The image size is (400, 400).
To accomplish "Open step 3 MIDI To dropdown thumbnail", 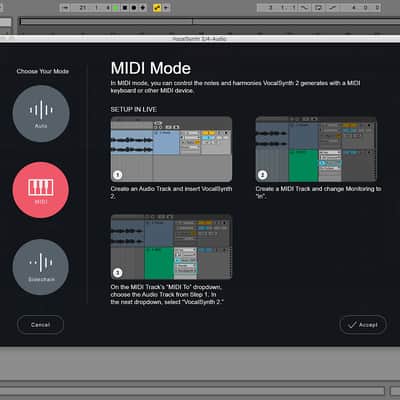I will pos(171,247).
